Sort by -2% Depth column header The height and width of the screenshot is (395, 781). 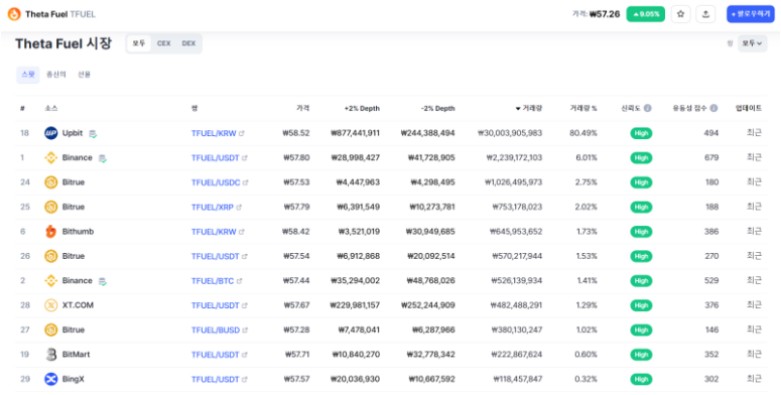pyautogui.click(x=438, y=108)
